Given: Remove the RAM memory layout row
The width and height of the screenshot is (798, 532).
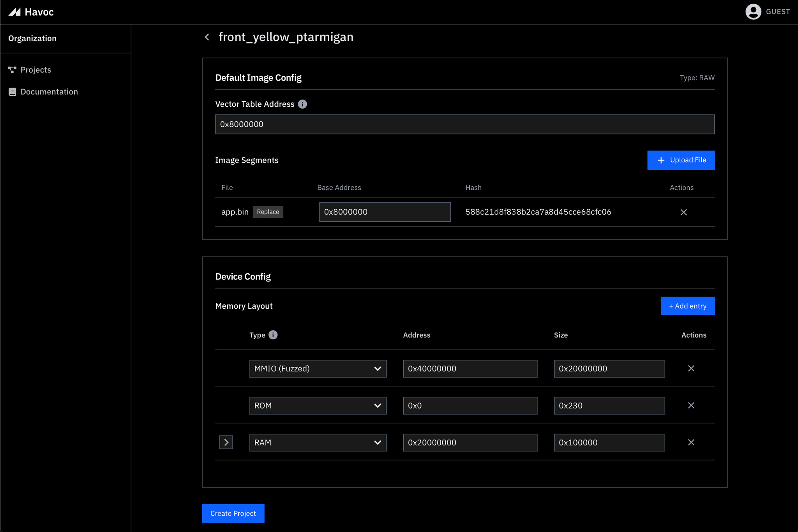Looking at the screenshot, I should point(691,442).
